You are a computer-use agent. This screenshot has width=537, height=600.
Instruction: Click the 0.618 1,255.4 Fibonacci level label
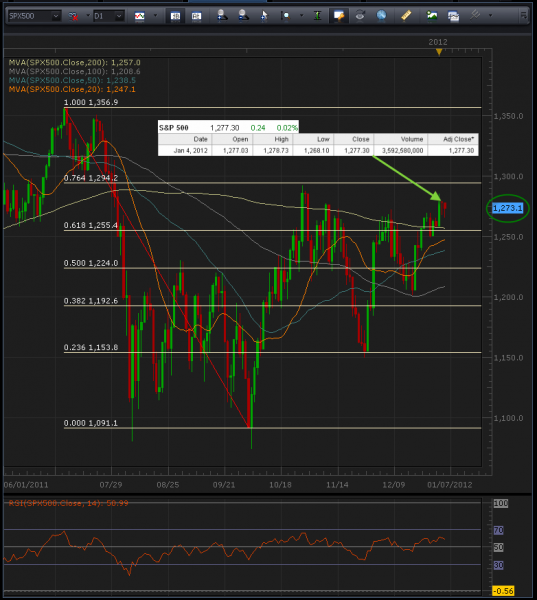coord(91,225)
